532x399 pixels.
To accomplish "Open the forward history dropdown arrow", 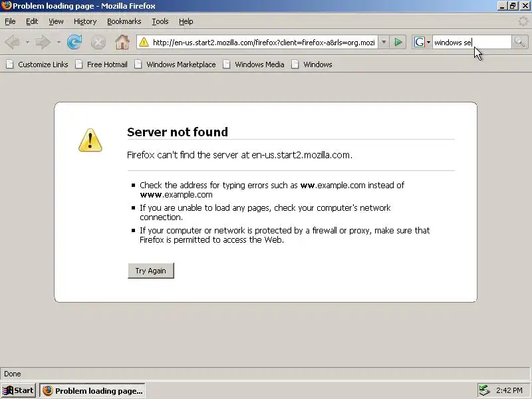I will pyautogui.click(x=59, y=43).
